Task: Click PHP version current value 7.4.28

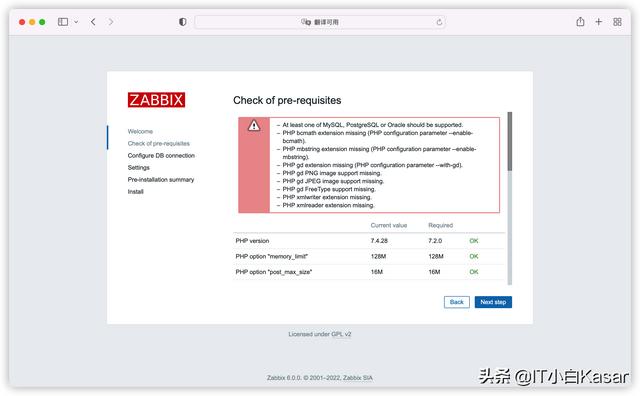Action: pyautogui.click(x=379, y=241)
